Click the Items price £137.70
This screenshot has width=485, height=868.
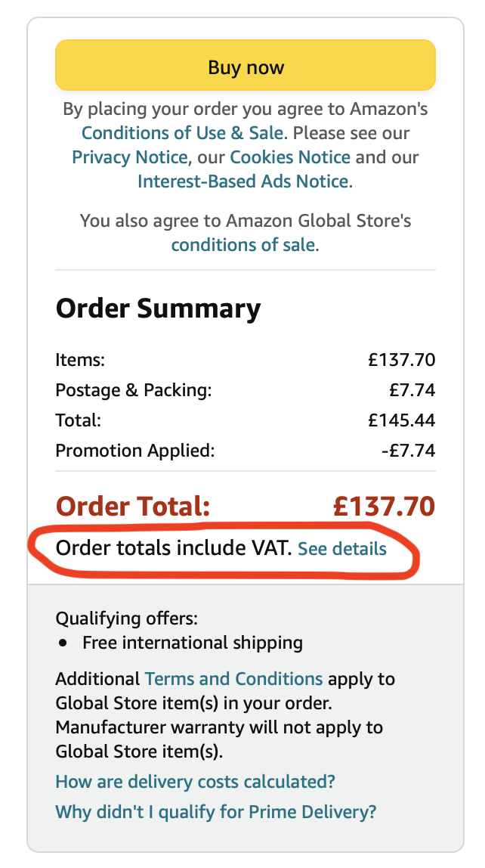coord(401,359)
